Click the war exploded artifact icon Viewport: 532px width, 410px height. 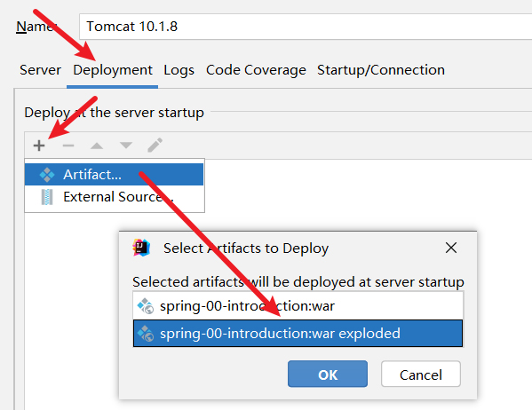146,334
